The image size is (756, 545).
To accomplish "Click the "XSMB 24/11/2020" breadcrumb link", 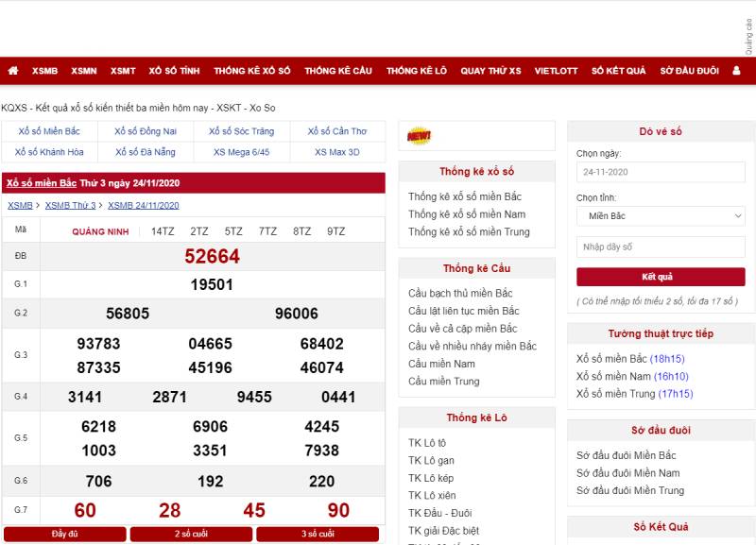I will coord(141,204).
